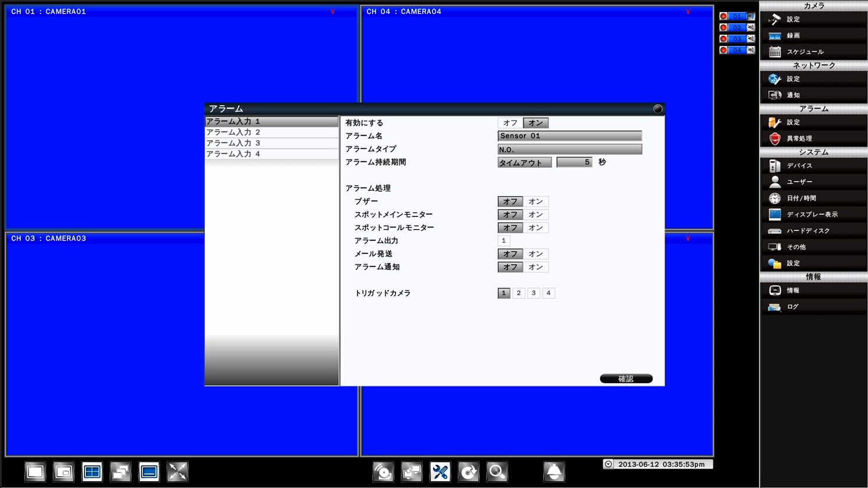
Task: 有効にするを「オフ」に切り替える
Action: (509, 123)
